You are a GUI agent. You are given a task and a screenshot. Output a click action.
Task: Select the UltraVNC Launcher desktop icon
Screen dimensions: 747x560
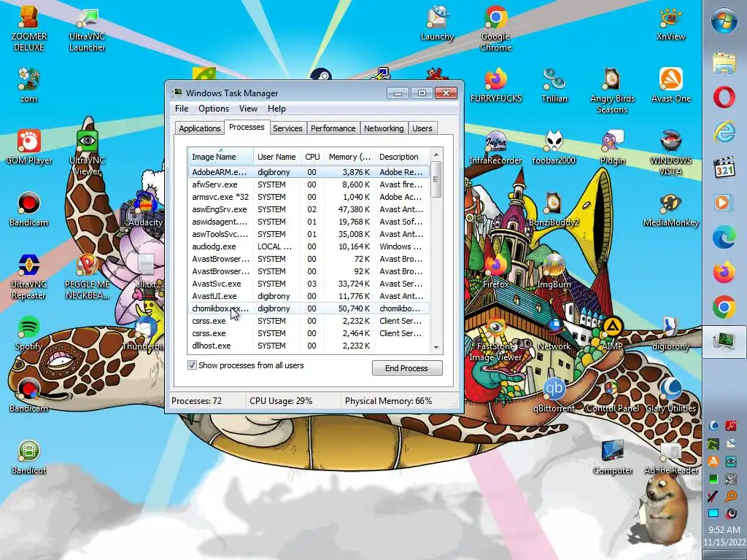[x=88, y=28]
